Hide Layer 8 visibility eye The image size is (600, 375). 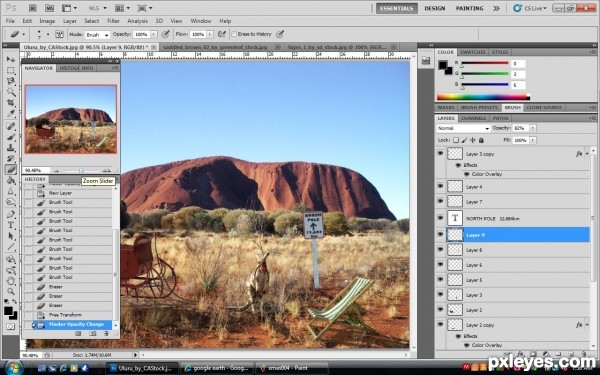[440, 249]
